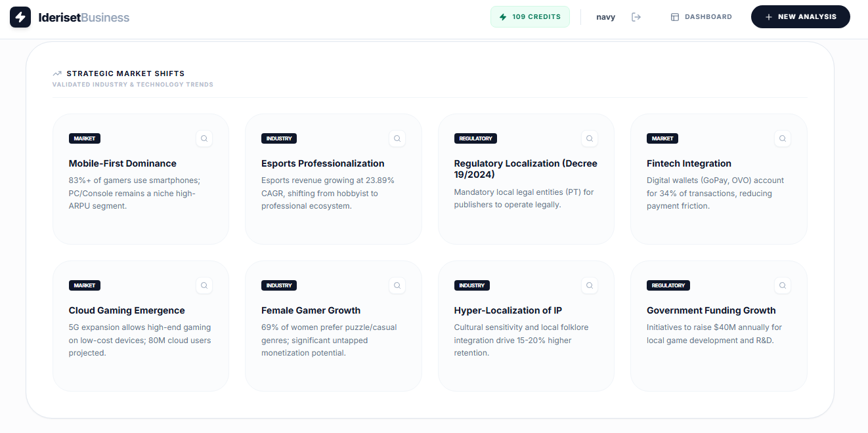Open details with magnifier on Mobile-First Dominance card
Image resolution: width=868 pixels, height=433 pixels.
click(x=204, y=138)
